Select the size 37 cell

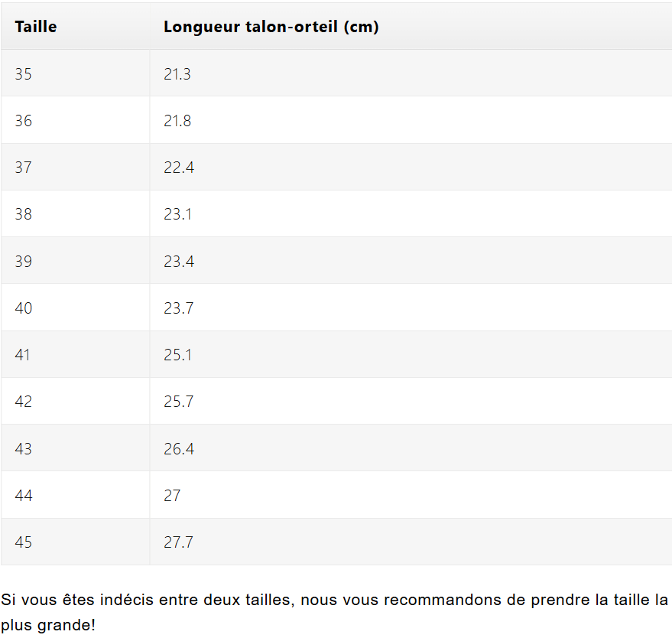24,168
